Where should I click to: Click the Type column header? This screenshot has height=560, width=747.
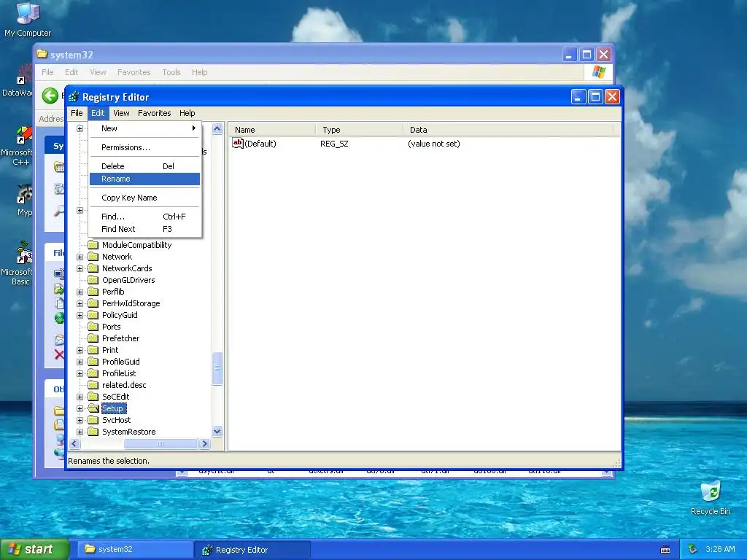tap(359, 130)
